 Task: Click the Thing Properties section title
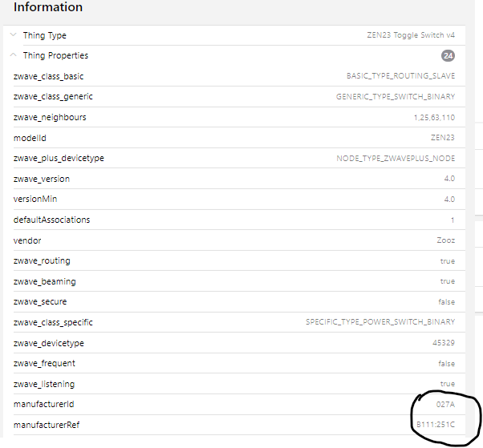[55, 55]
